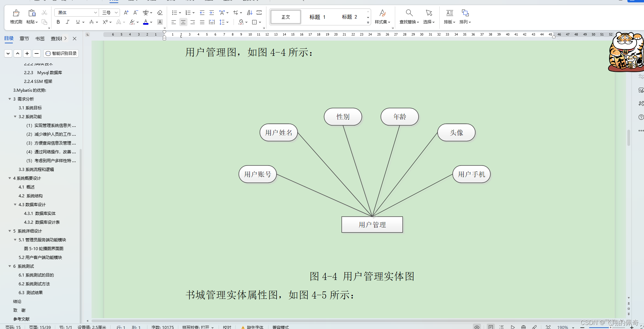This screenshot has height=329, width=644.
Task: Click the outline view icon in status bar
Action: tap(502, 327)
